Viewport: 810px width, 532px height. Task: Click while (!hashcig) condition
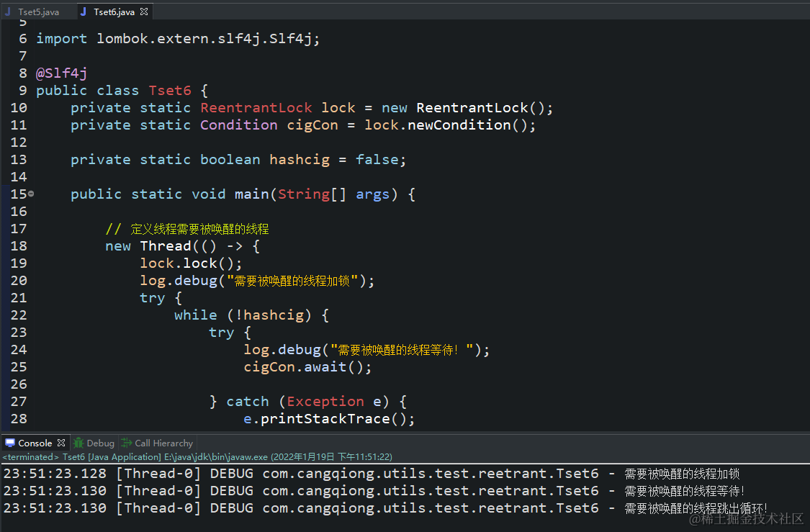[251, 315]
